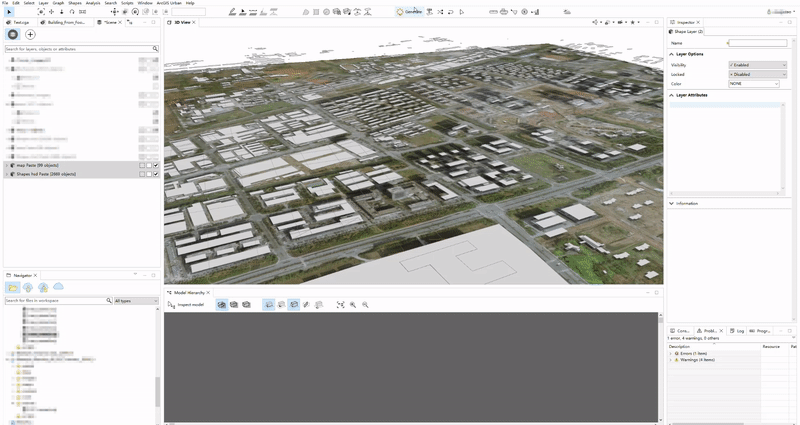
Task: Click the Generate models button
Action: pos(409,11)
